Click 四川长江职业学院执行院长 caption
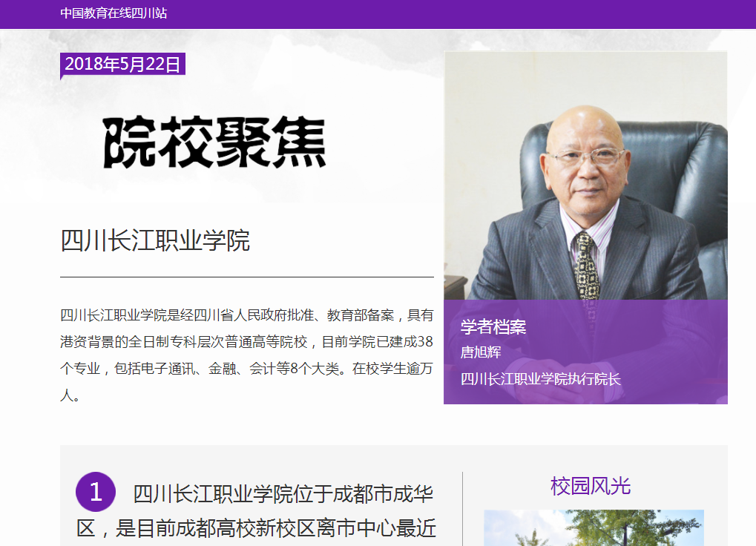The height and width of the screenshot is (546, 756). [x=540, y=379]
